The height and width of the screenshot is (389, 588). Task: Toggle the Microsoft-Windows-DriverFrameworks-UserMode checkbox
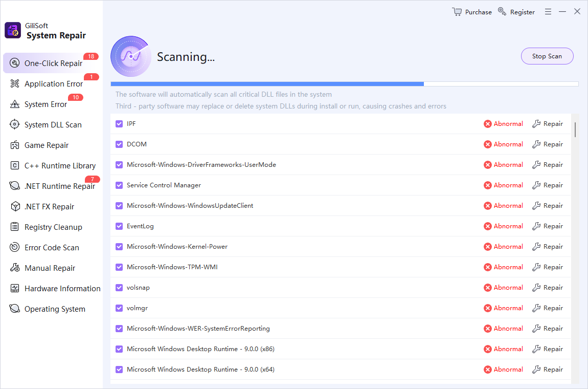119,165
